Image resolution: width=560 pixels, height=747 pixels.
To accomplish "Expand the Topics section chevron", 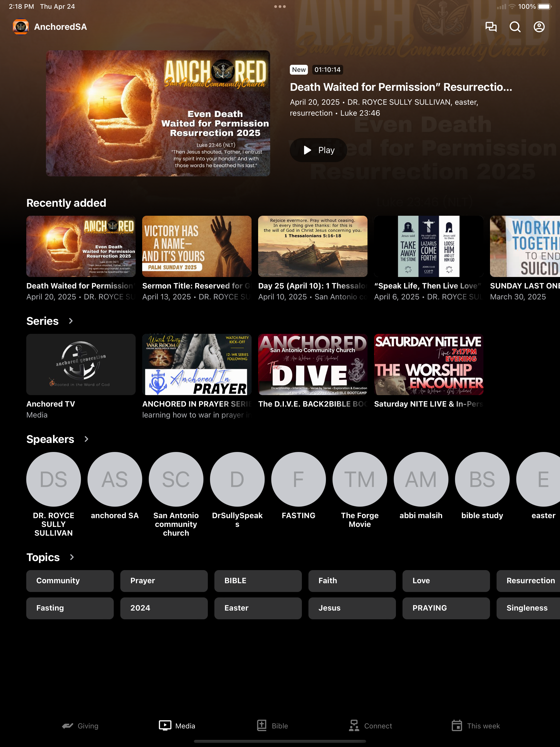I will 72,557.
